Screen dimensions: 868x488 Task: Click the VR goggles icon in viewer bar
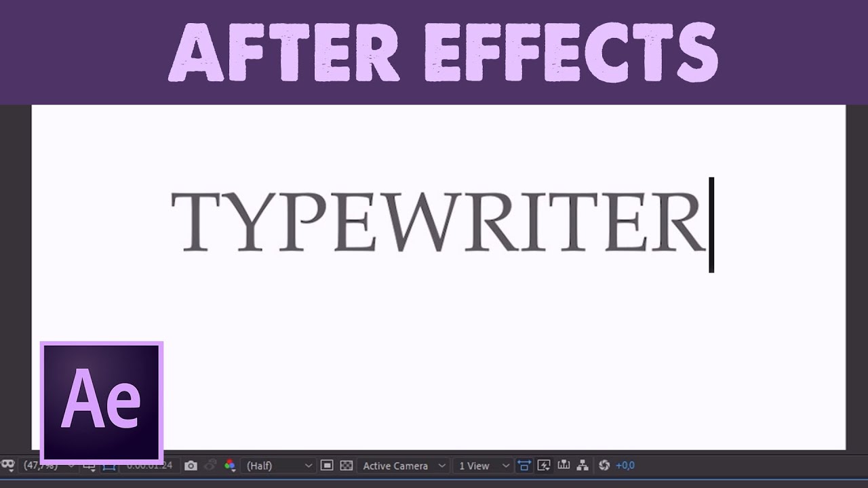pyautogui.click(x=7, y=466)
